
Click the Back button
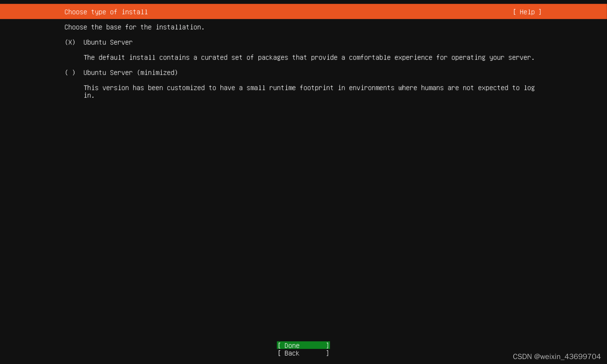tap(303, 353)
